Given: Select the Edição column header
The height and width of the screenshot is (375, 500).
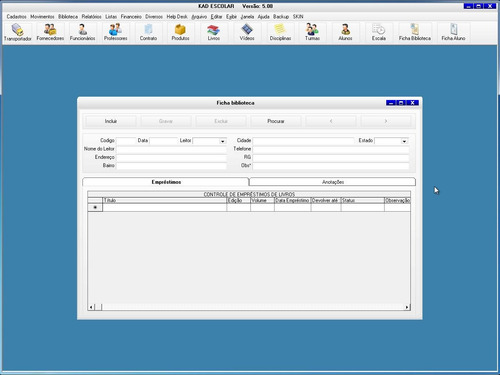Looking at the screenshot, I should click(x=239, y=200).
